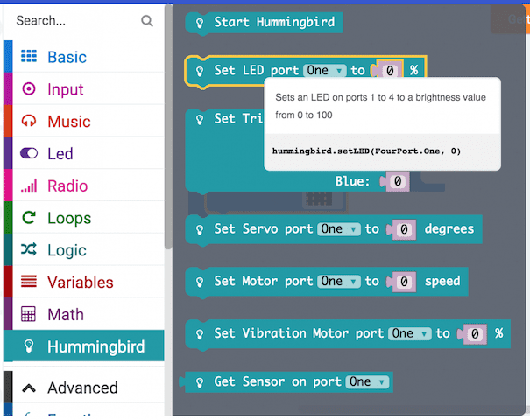Open Set Vibration Motor port dropdown
This screenshot has height=420, width=530.
pos(410,333)
